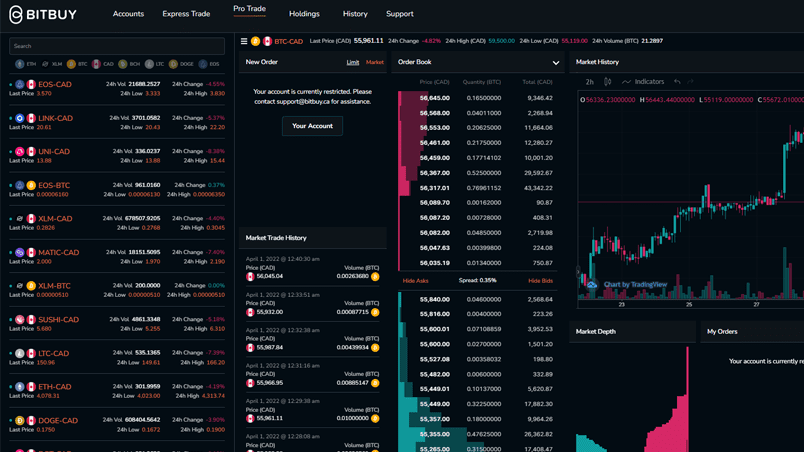Filter market list by EOS coin
The width and height of the screenshot is (804, 452).
point(209,64)
